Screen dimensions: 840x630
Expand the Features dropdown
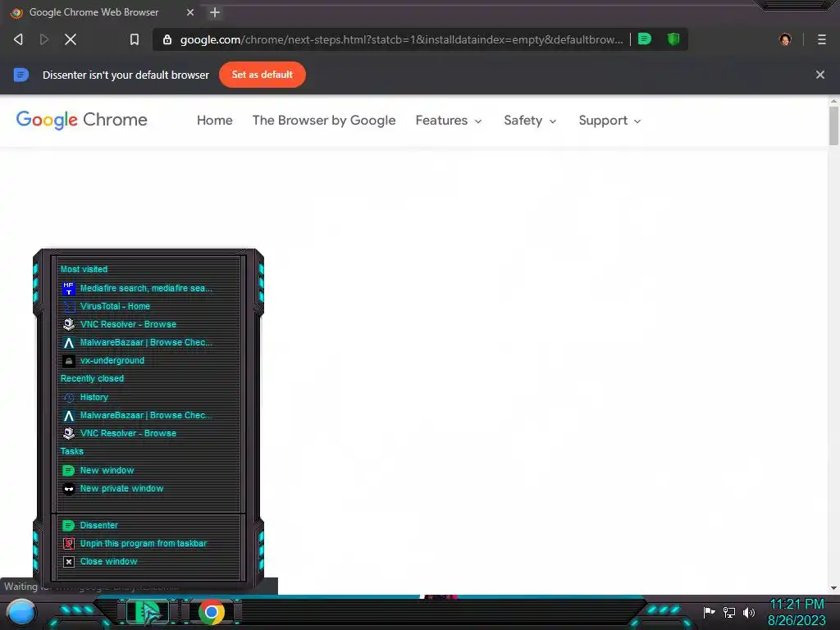449,121
